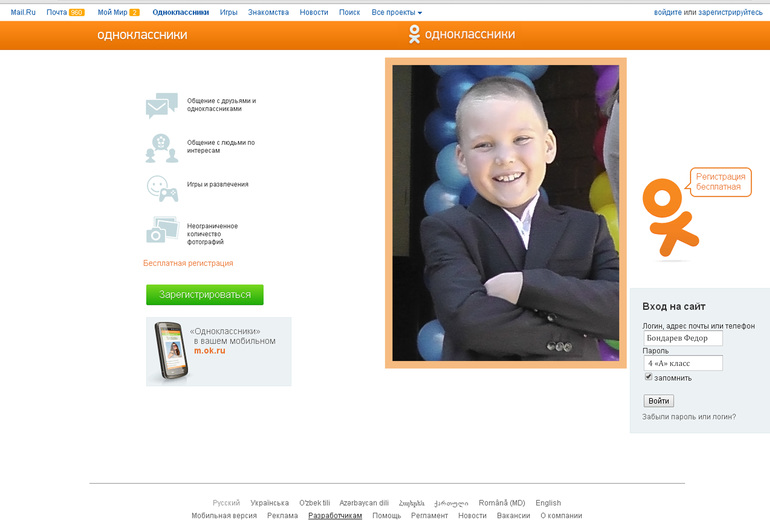This screenshot has width=770, height=520.
Task: Focus the password input field
Action: point(682,363)
